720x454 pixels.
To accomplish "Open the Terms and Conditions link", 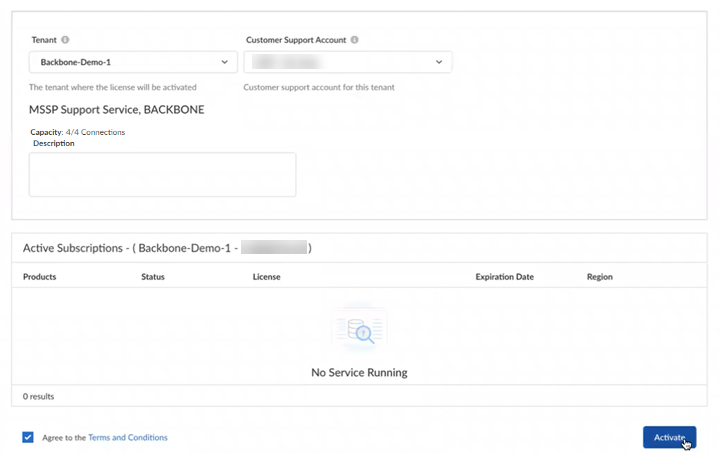I will [x=128, y=437].
